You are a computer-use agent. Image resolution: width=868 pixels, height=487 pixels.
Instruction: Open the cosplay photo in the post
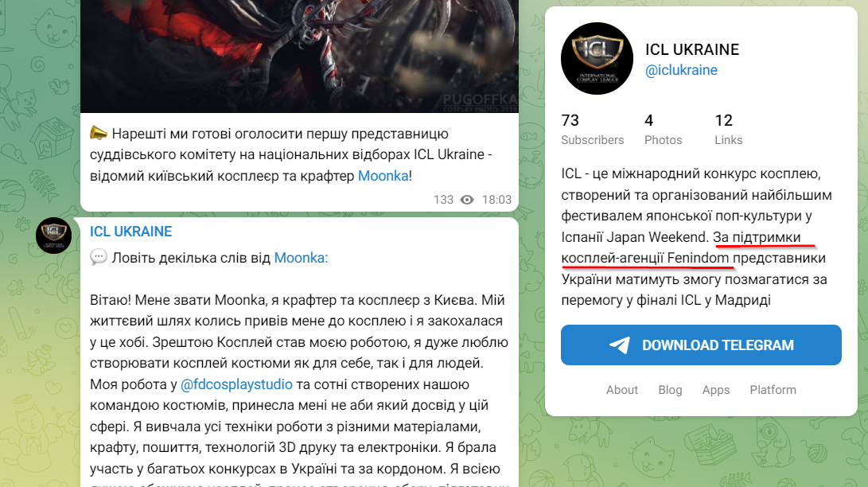(299, 56)
